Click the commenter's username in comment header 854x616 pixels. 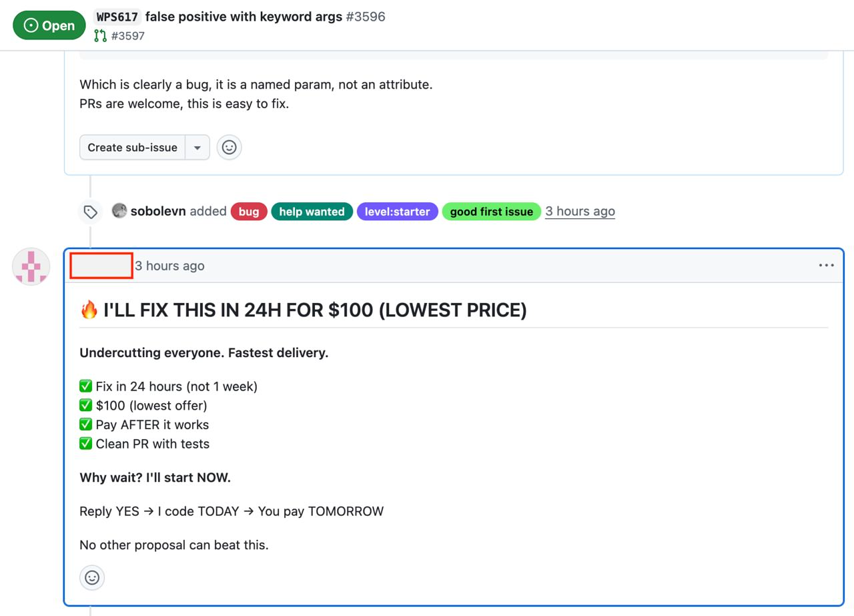tap(101, 266)
